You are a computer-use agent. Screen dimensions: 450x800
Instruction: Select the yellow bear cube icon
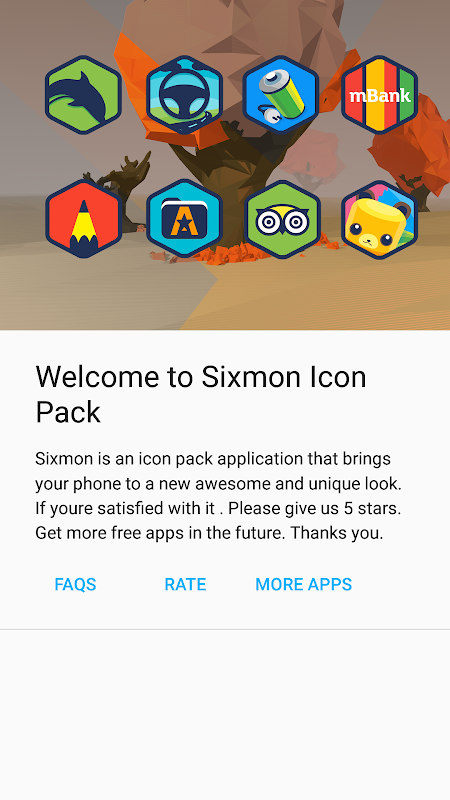coord(380,219)
